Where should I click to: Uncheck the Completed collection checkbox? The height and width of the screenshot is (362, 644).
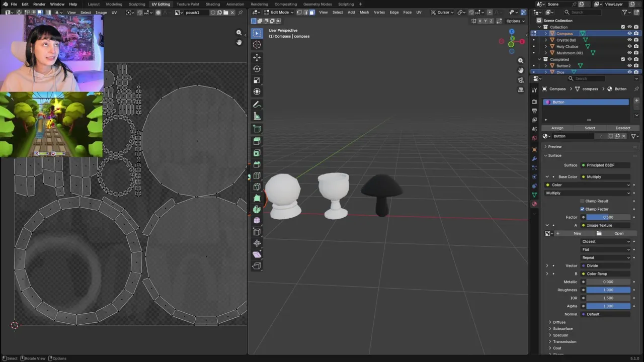click(623, 59)
